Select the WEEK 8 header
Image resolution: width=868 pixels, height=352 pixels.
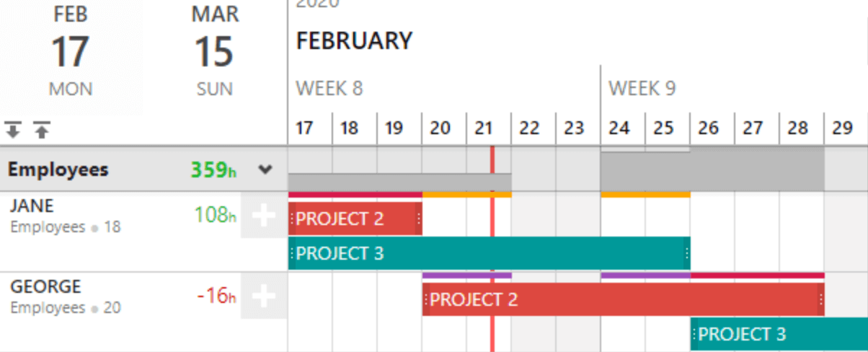point(329,89)
